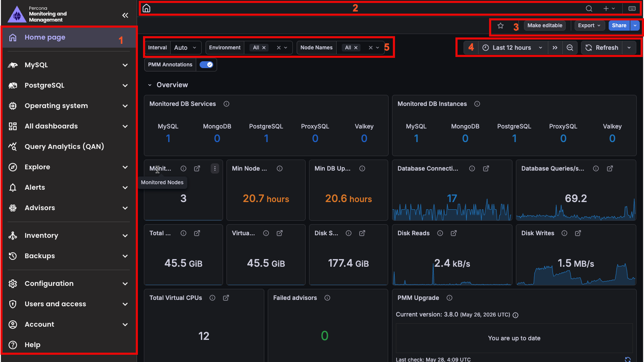644x362 pixels.
Task: Open the Share options dropdown arrow
Action: click(x=635, y=26)
